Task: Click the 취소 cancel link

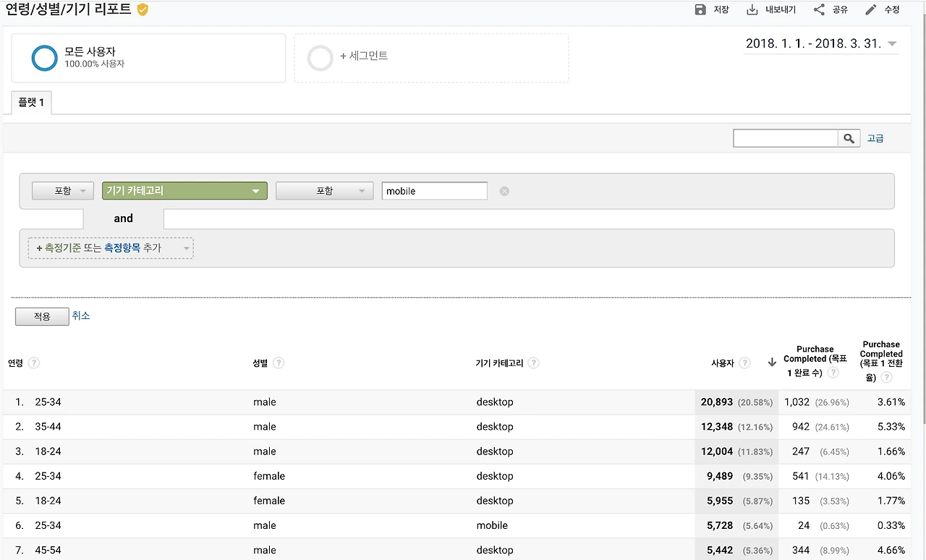Action: click(x=81, y=315)
